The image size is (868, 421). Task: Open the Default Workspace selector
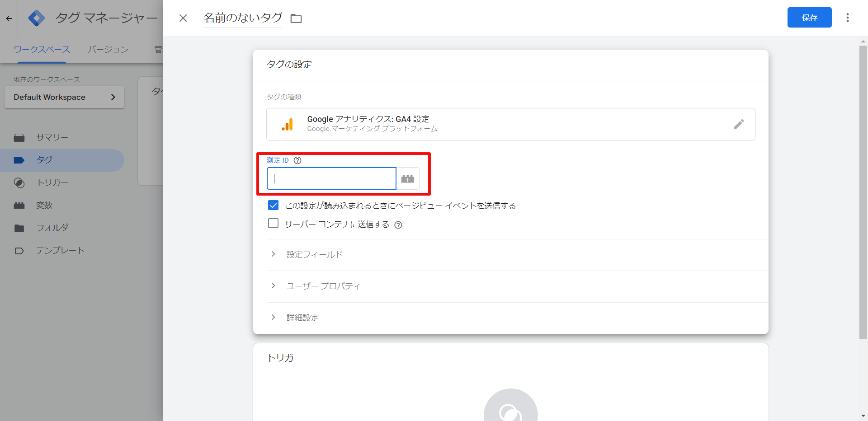[64, 97]
